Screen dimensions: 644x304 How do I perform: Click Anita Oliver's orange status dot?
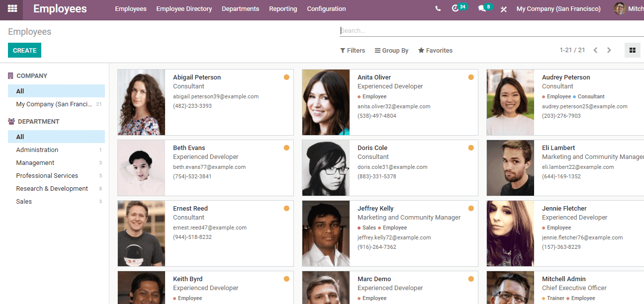471,77
